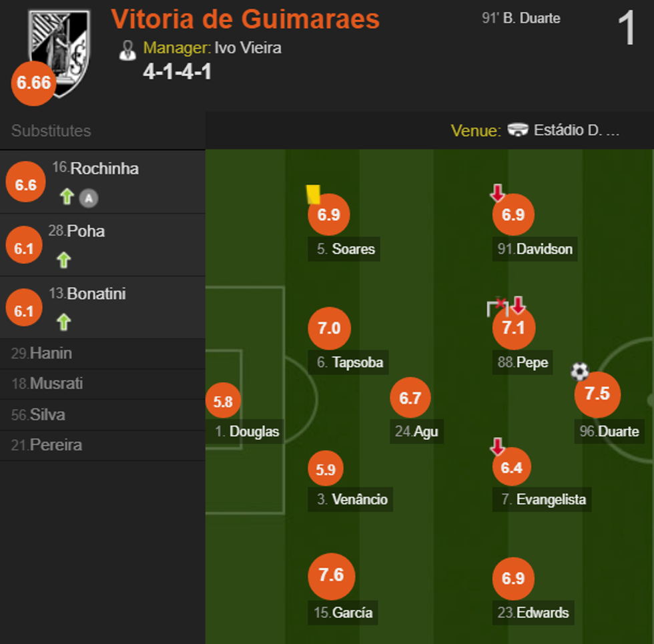Click the manager silhouette icon
Image resolution: width=654 pixels, height=644 pixels.
coord(127,49)
